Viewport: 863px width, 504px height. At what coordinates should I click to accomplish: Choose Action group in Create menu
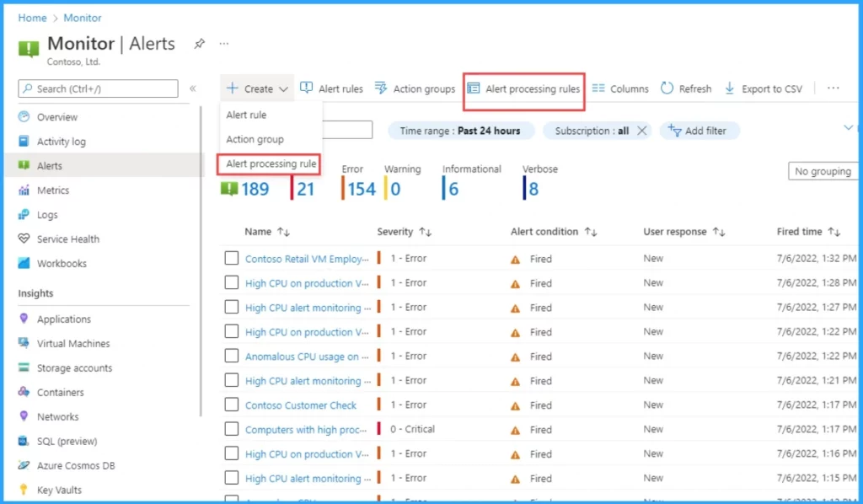pyautogui.click(x=255, y=139)
